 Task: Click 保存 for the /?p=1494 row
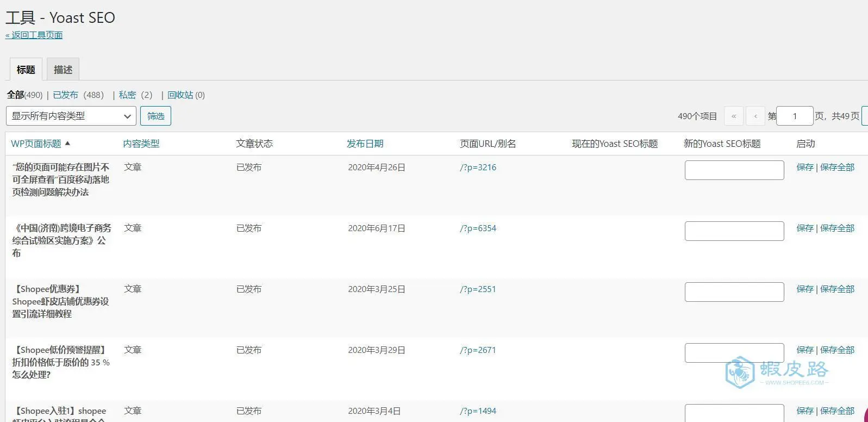(805, 411)
